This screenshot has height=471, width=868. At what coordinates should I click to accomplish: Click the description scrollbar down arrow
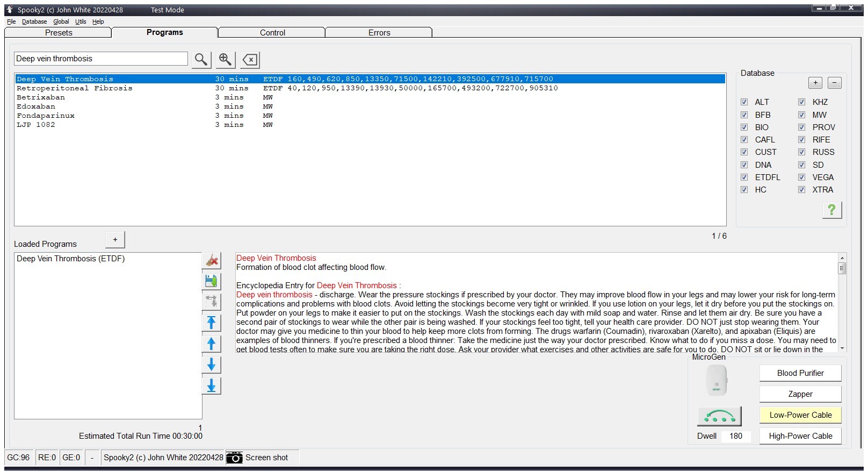[842, 348]
